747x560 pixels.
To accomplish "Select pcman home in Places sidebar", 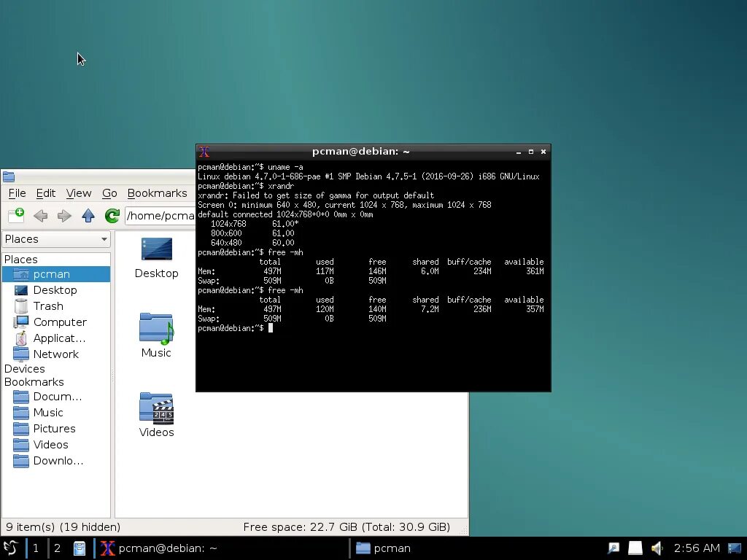I will 56,274.
